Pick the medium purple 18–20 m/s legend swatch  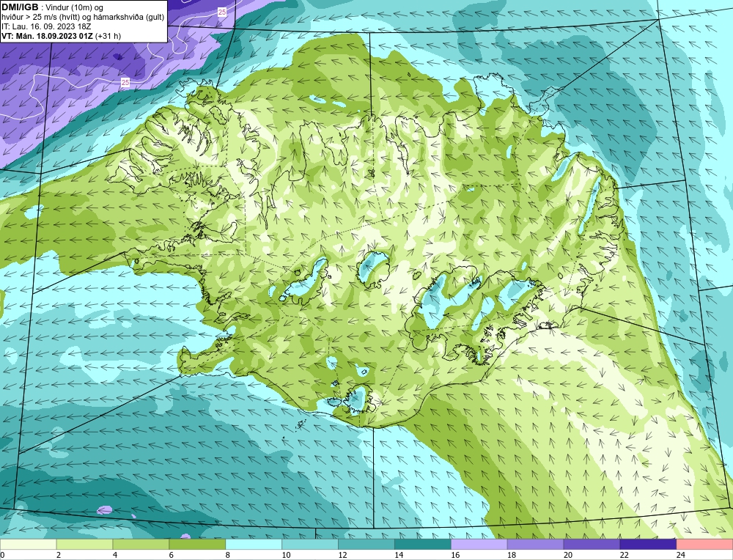point(535,544)
